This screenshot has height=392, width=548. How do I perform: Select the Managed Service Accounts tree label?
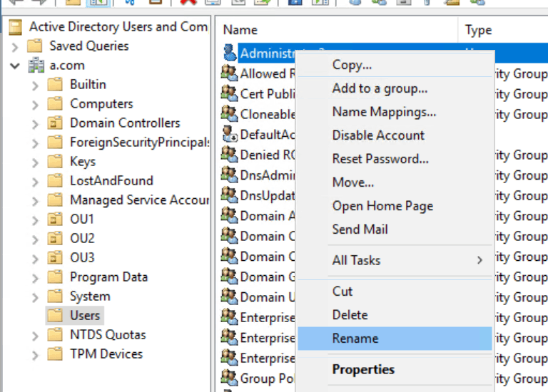coord(139,200)
